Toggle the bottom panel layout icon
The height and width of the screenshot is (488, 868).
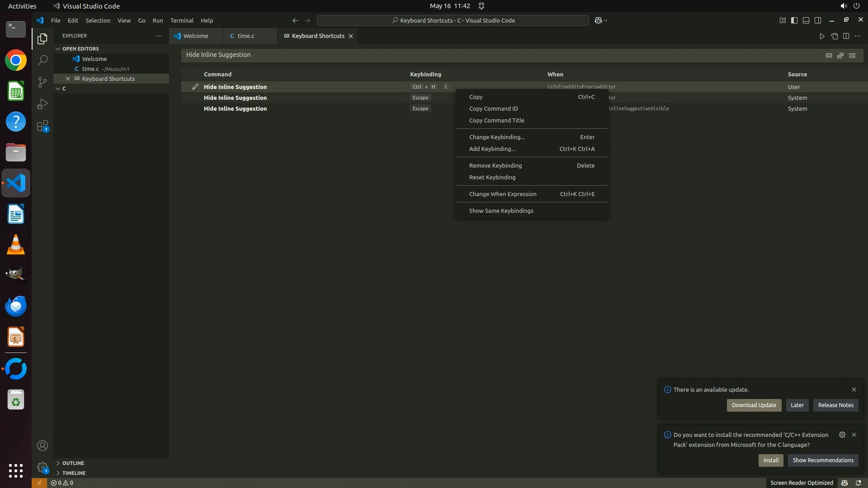click(x=806, y=20)
